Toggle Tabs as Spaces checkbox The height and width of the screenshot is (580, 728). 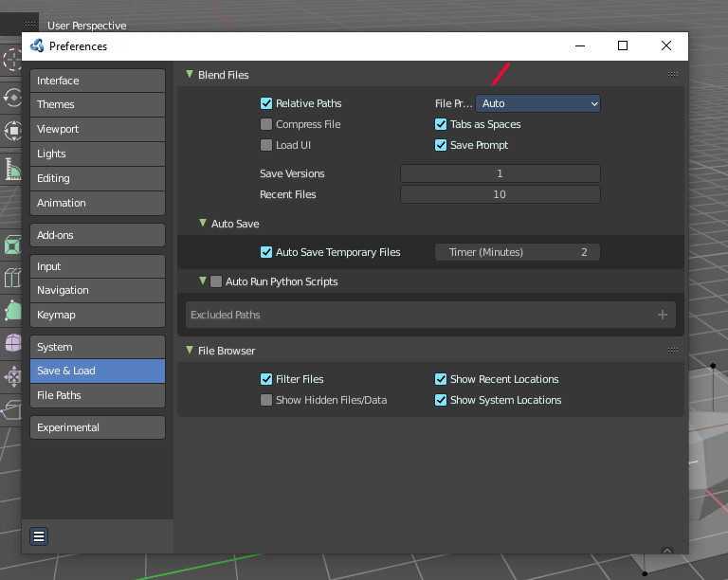pyautogui.click(x=441, y=124)
